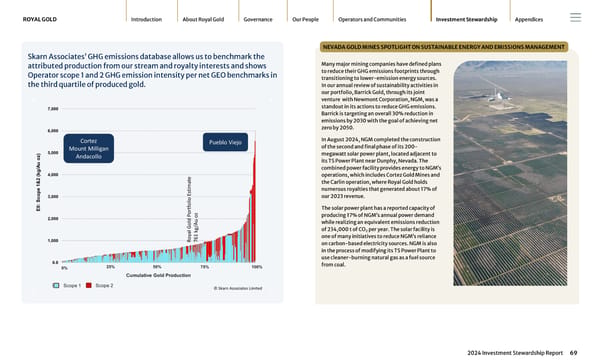Click the Nevada Gold Mines spotlight banner

click(444, 47)
